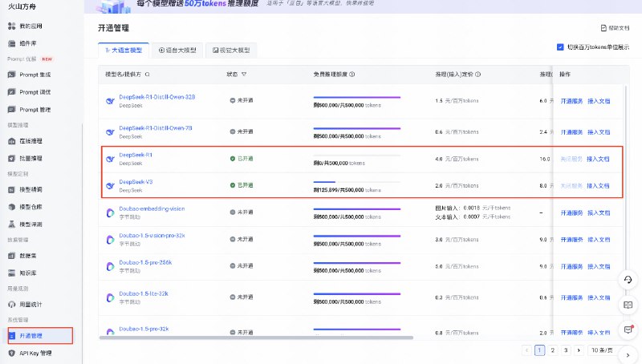Viewport: 642px width, 364px height.
Task: Open Doubao-1.5-vision-pro-32k model link
Action: [152, 236]
